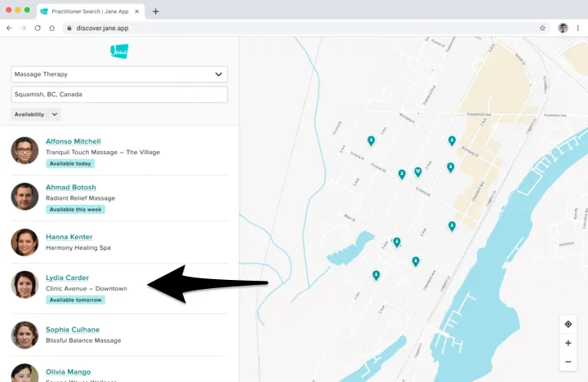Image resolution: width=588 pixels, height=382 pixels.
Task: Select the Practitioner Search tab
Action: pos(88,11)
